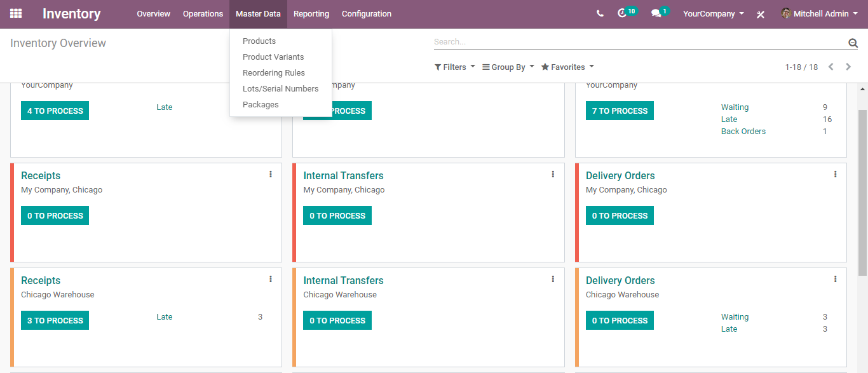Screen dimensions: 868x373
Task: Open the Reporting menu
Action: (311, 13)
